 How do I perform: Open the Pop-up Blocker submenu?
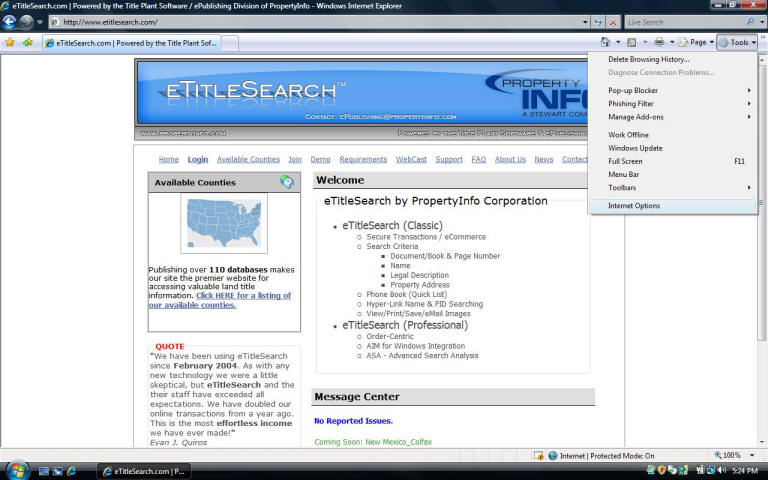(672, 91)
